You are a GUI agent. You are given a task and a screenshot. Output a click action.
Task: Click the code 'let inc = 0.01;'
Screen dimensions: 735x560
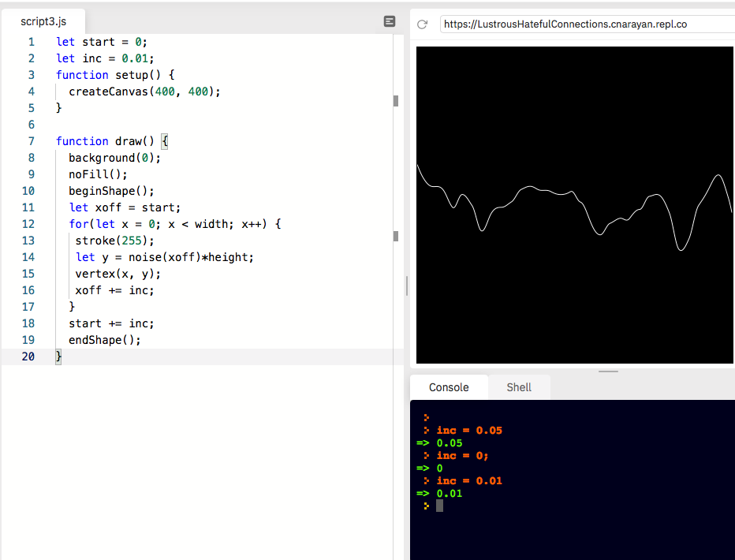105,58
